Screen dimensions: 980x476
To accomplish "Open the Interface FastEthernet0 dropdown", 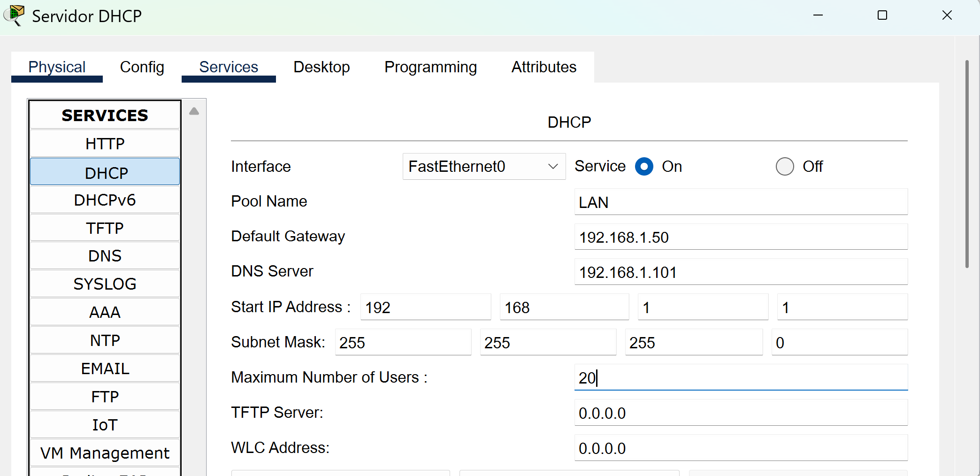I will pos(484,167).
